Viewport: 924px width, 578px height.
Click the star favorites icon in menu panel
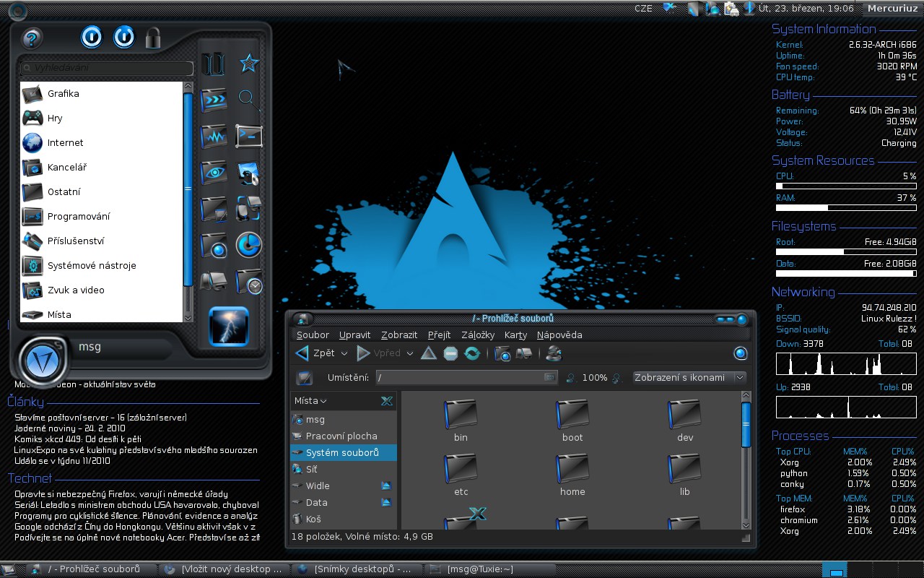tap(249, 64)
